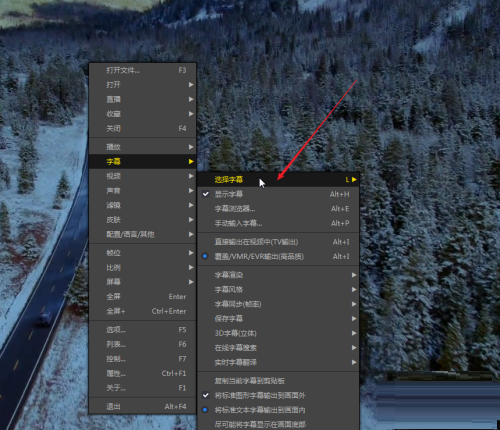
Task: Open the 比例 submenu
Action: tap(143, 268)
